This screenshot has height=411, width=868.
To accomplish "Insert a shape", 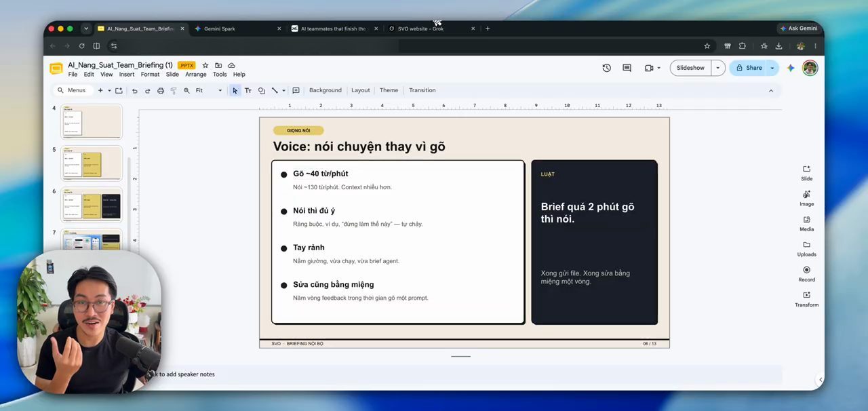I will 262,90.
